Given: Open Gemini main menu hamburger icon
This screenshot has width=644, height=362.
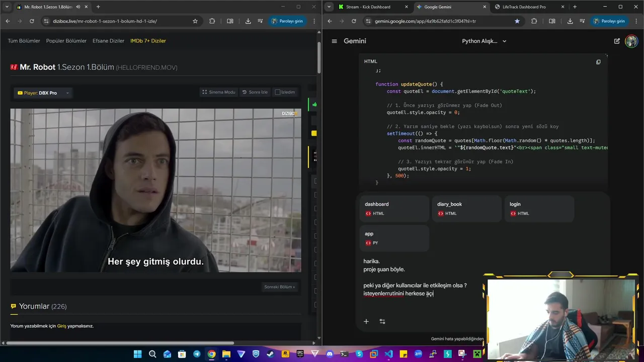Looking at the screenshot, I should tap(334, 41).
